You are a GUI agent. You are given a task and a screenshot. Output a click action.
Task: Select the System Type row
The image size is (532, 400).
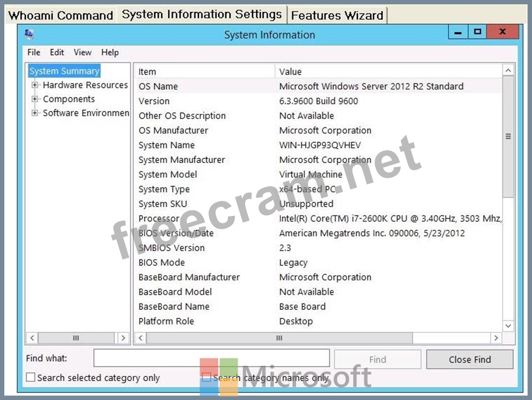pyautogui.click(x=318, y=189)
